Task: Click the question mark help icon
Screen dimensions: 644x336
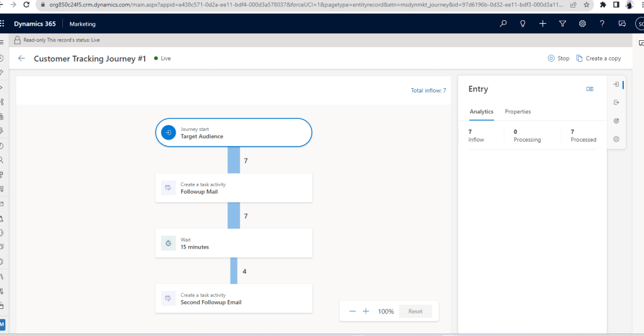Action: click(x=602, y=23)
